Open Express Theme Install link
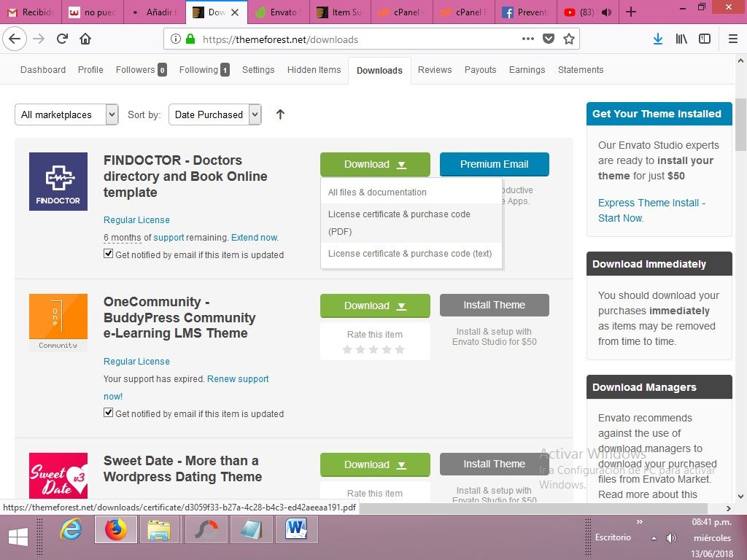 651,211
